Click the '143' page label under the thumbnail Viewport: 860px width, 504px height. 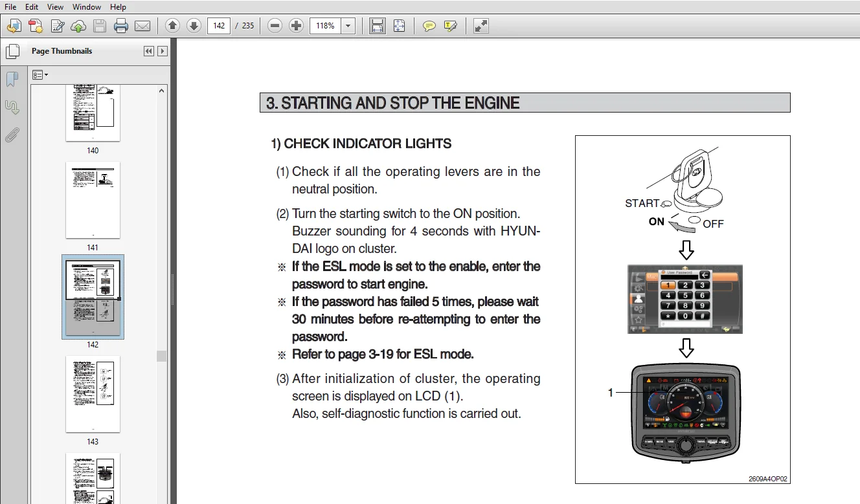coord(93,442)
